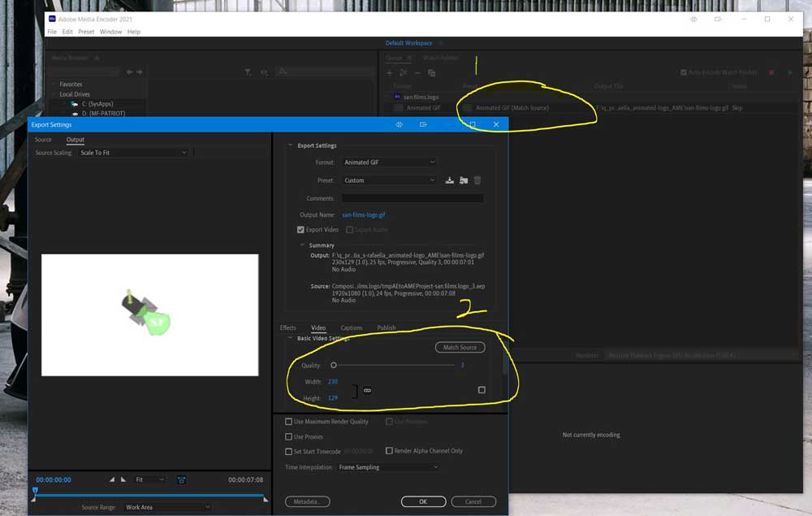
Task: Click the Comments text field
Action: [412, 198]
